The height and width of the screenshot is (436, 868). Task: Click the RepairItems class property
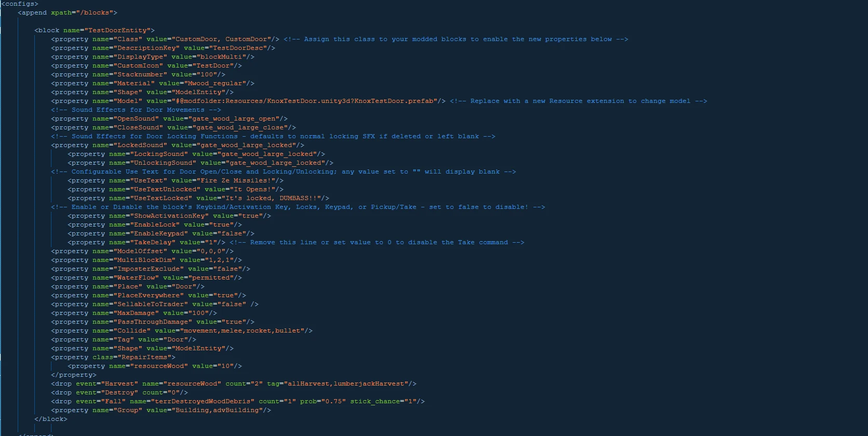coord(113,357)
